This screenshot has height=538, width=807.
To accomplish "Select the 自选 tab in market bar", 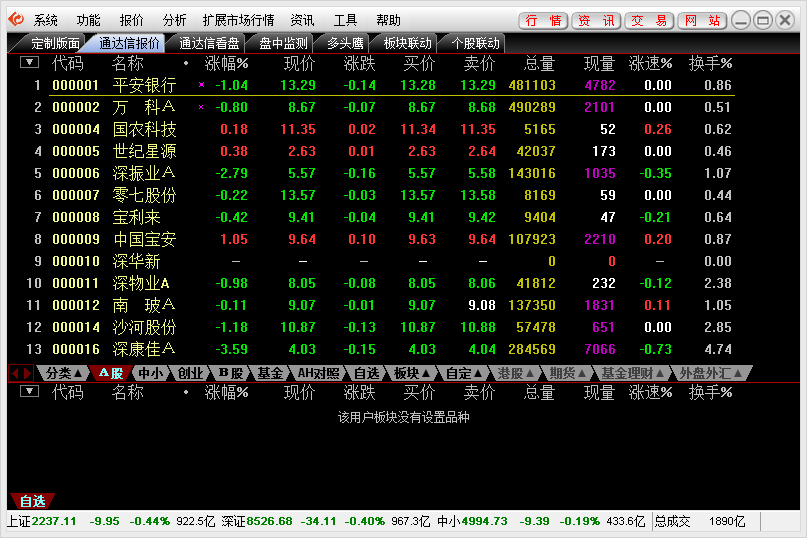I will coord(366,373).
